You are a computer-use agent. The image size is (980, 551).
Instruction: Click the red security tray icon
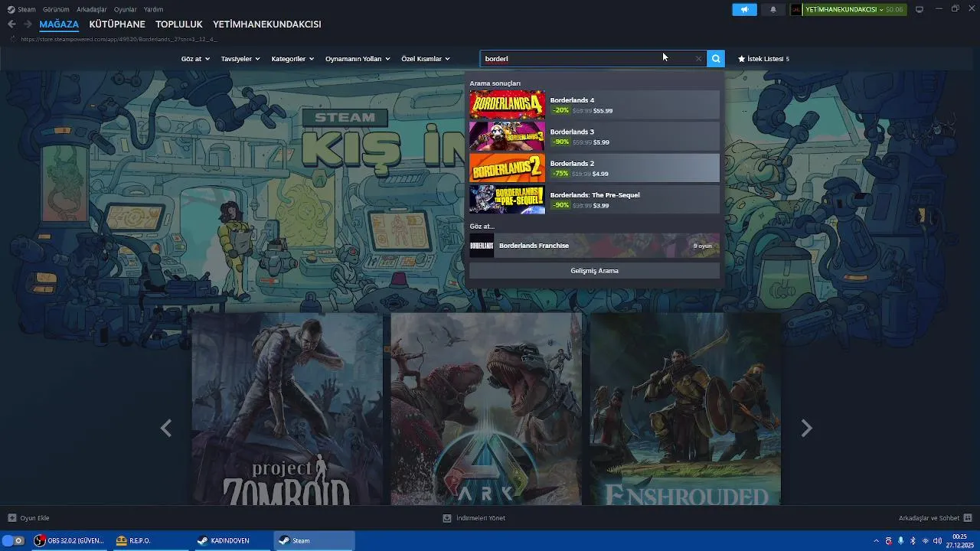tap(888, 541)
